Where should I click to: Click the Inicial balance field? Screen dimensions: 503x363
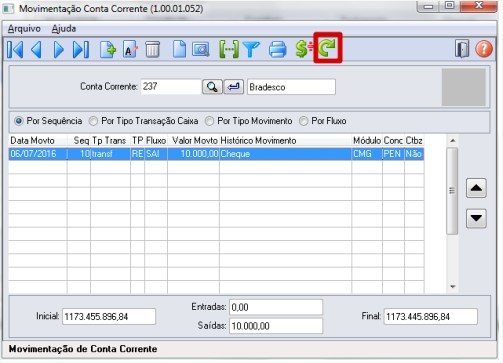(x=109, y=316)
